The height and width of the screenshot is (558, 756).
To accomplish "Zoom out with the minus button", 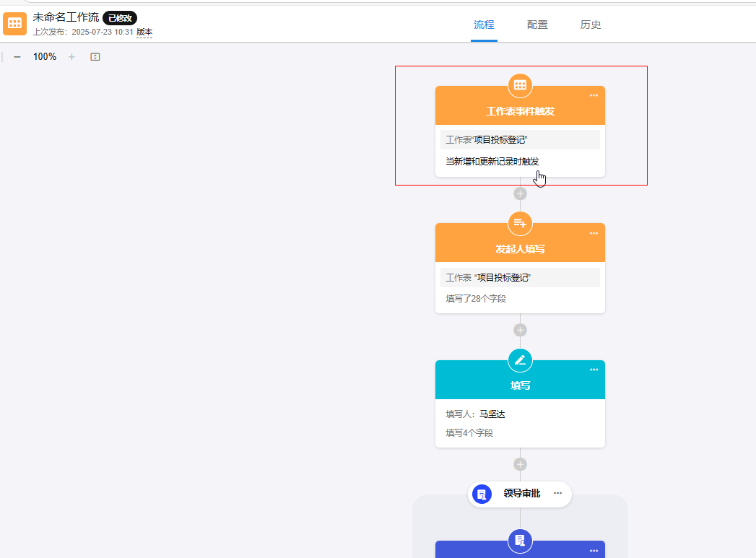I will [17, 57].
